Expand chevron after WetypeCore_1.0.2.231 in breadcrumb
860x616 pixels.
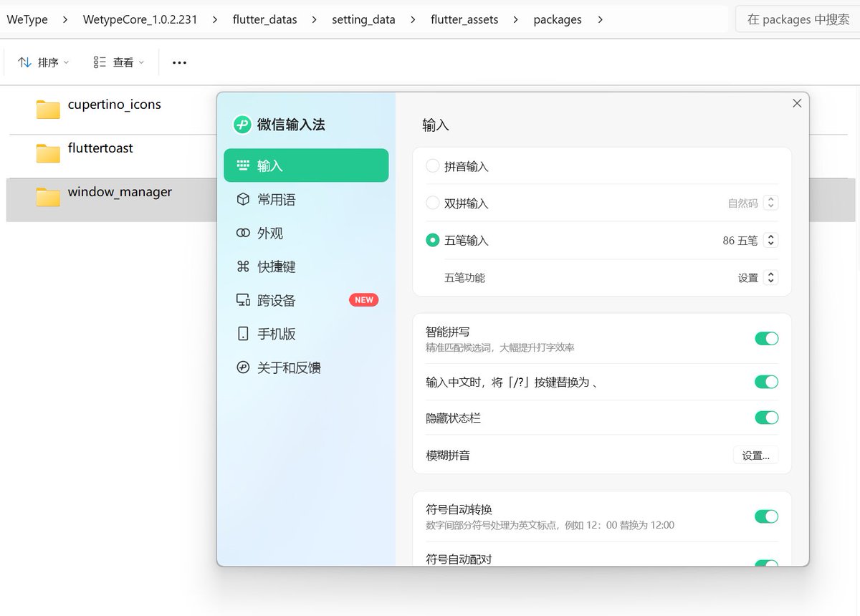215,19
